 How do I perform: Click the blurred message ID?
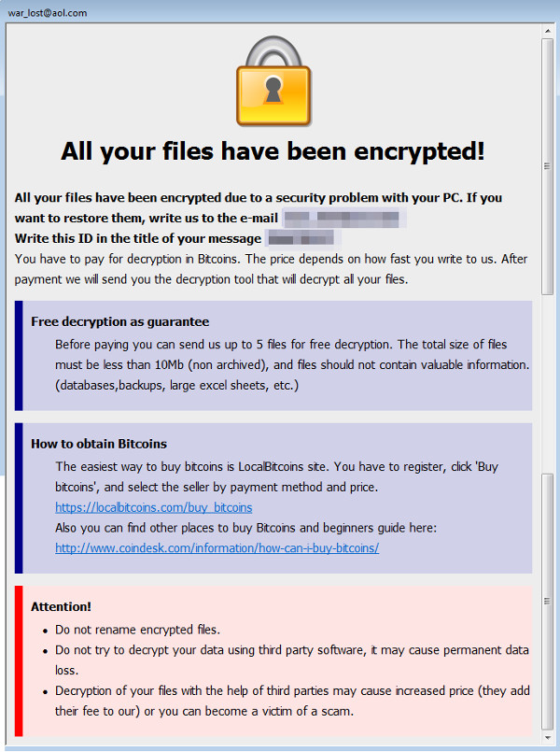point(299,237)
